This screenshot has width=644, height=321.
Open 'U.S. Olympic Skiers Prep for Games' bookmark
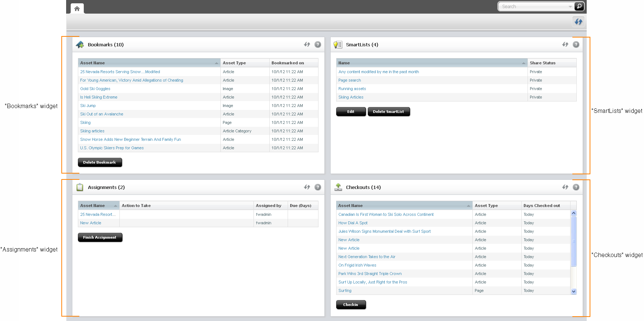point(112,148)
